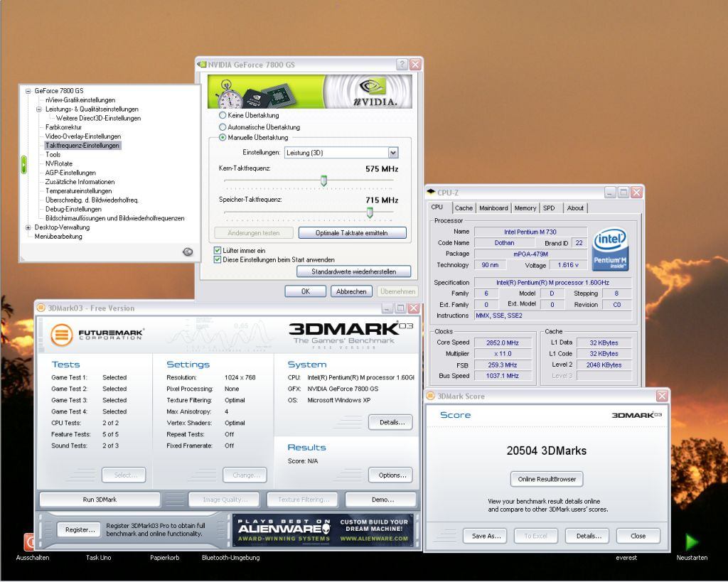Image resolution: width=728 pixels, height=582 pixels.
Task: Click Save As... in 3DMark Score window
Action: (x=485, y=536)
